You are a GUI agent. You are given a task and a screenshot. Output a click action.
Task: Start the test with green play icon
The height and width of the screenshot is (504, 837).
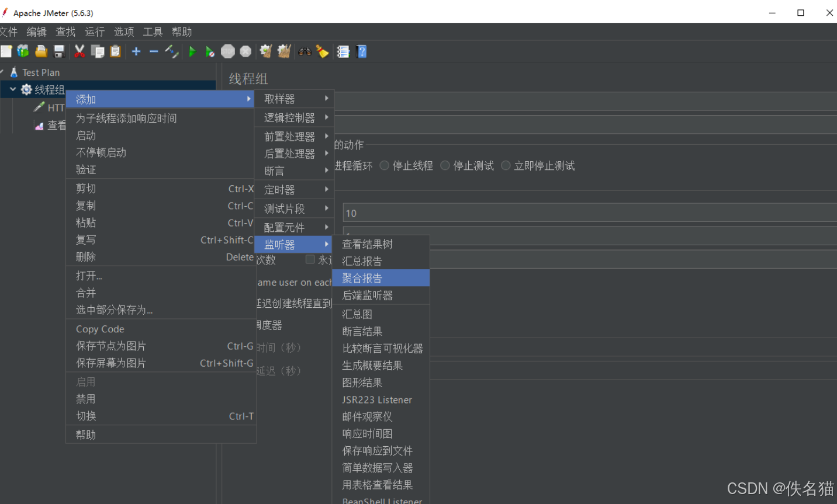pos(192,51)
